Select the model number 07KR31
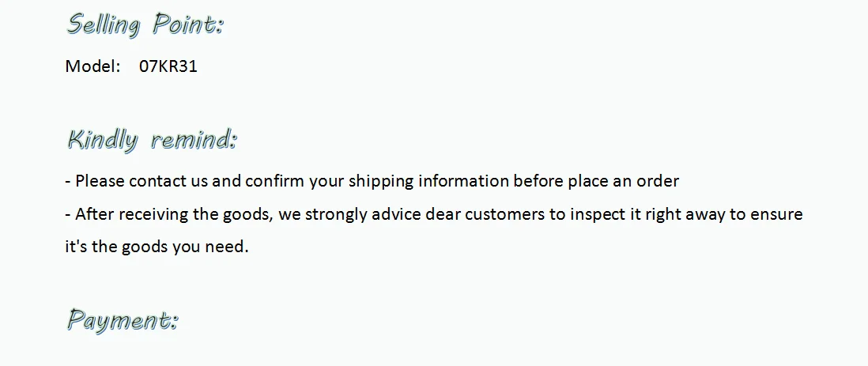 tap(168, 66)
